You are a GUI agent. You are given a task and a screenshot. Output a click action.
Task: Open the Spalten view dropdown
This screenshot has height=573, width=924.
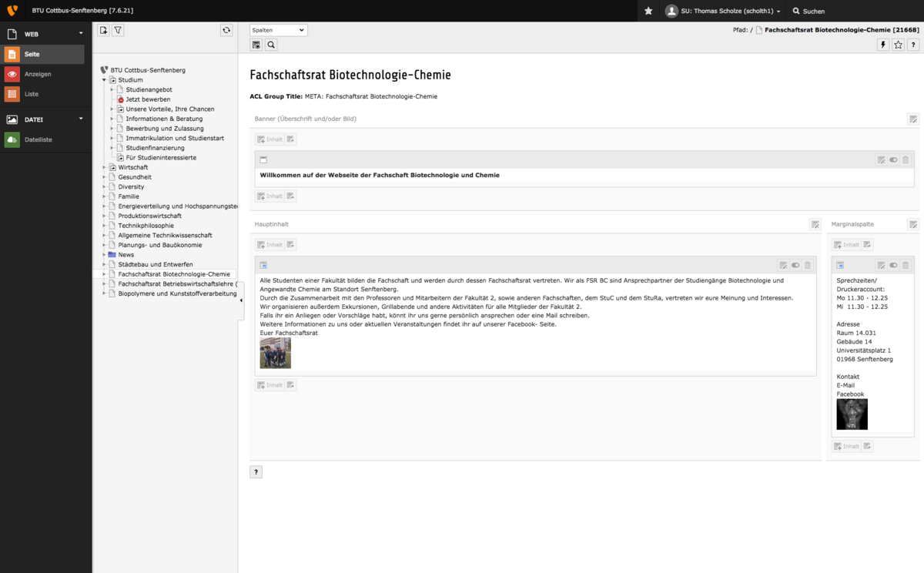(278, 30)
